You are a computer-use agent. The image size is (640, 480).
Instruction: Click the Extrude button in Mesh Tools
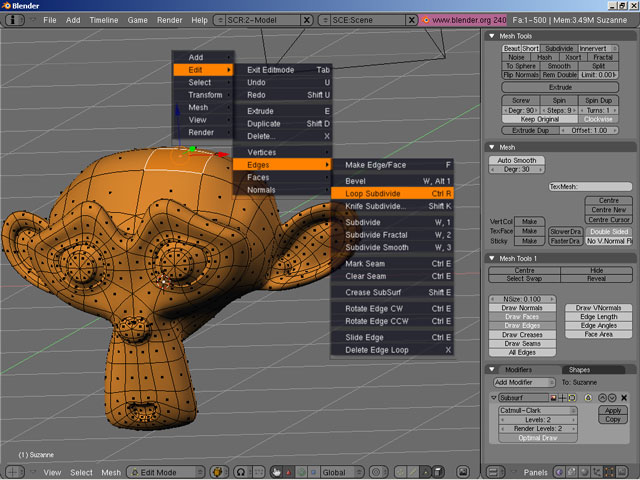click(x=560, y=87)
